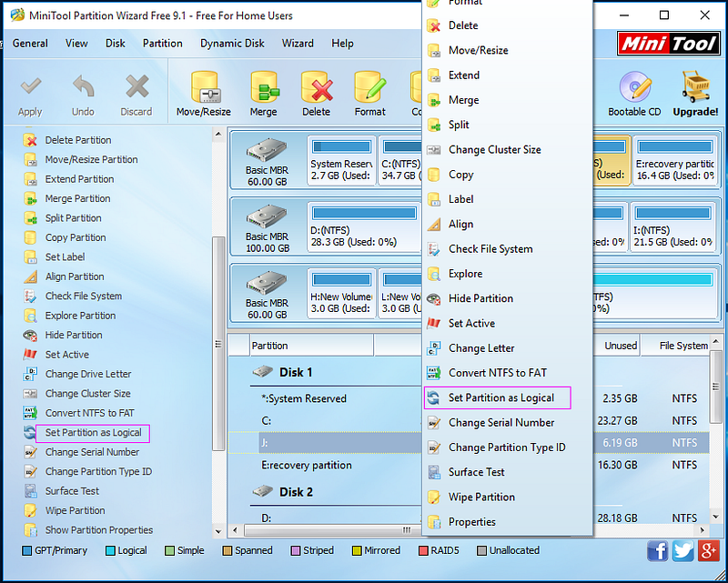Image resolution: width=728 pixels, height=583 pixels.
Task: Choose Set Partition as Logical in context menu
Action: (x=501, y=397)
